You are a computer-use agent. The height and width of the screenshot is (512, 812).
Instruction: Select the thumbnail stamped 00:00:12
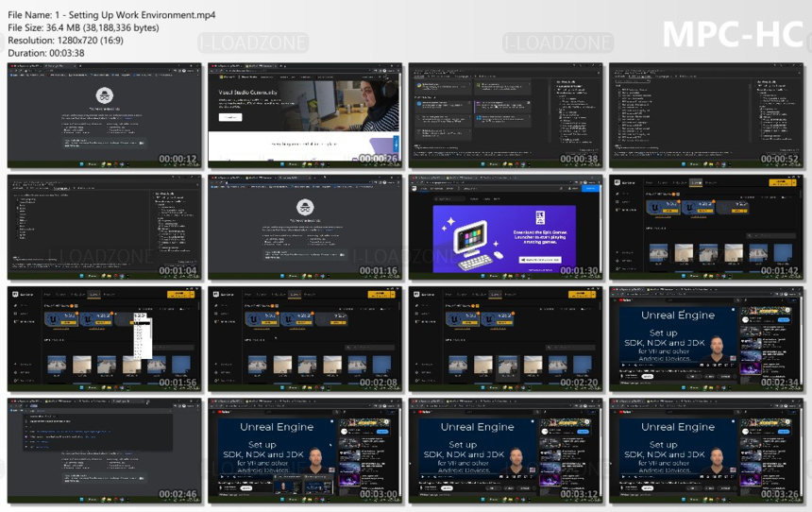[105, 115]
